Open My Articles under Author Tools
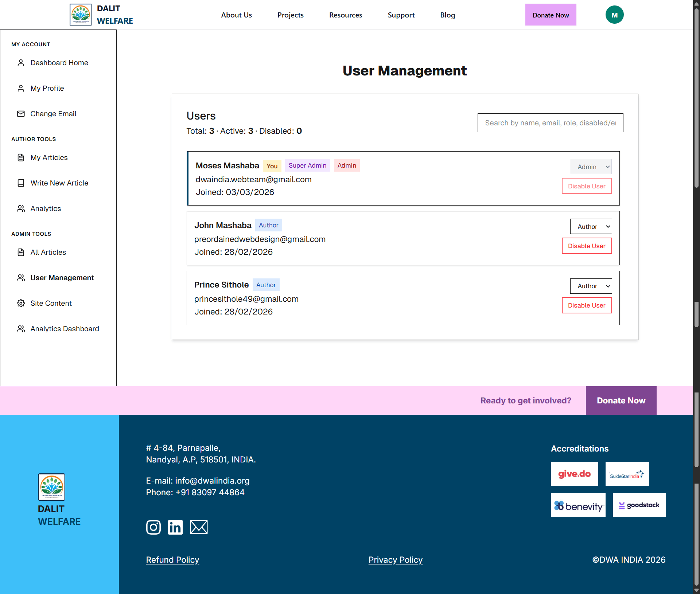 (x=49, y=157)
